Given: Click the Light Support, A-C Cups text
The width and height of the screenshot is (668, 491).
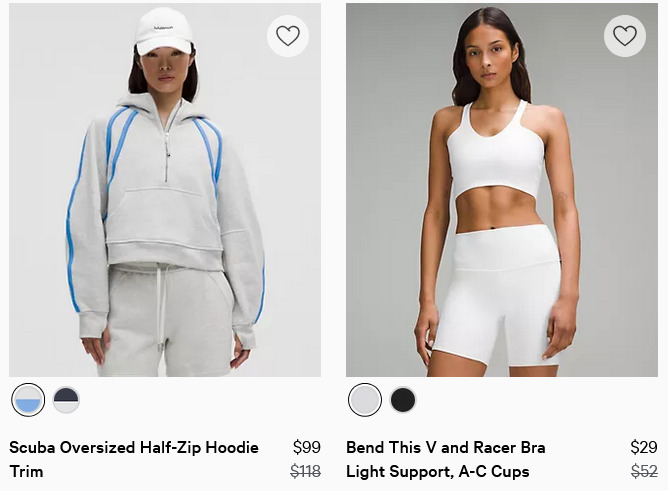Looking at the screenshot, I should click(x=438, y=472).
